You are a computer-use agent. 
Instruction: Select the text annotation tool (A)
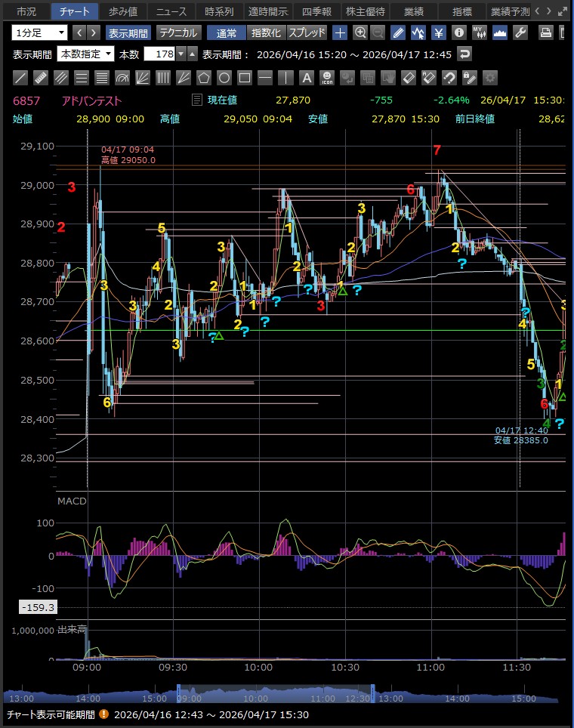(x=306, y=78)
